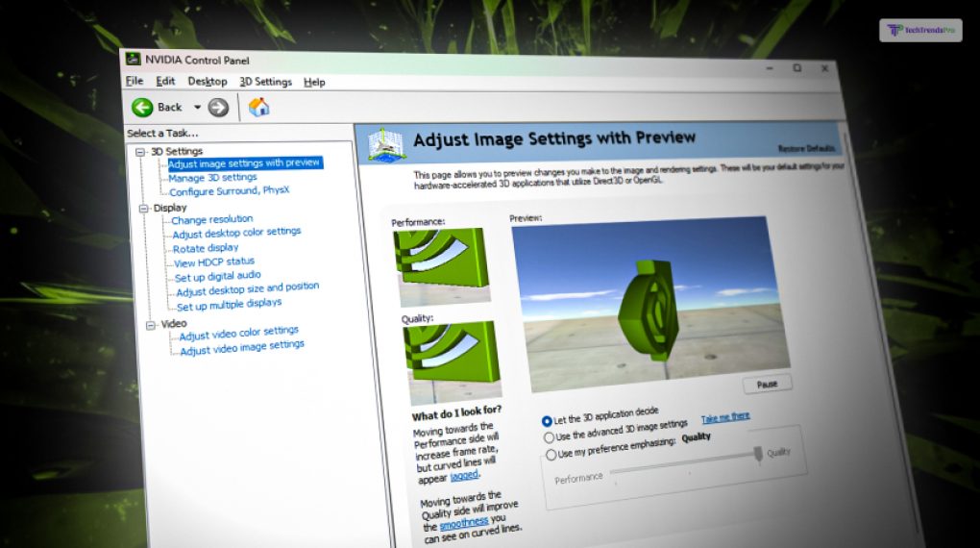The width and height of the screenshot is (980, 548).
Task: Close the NVIDIA Control Panel window
Action: pos(824,68)
